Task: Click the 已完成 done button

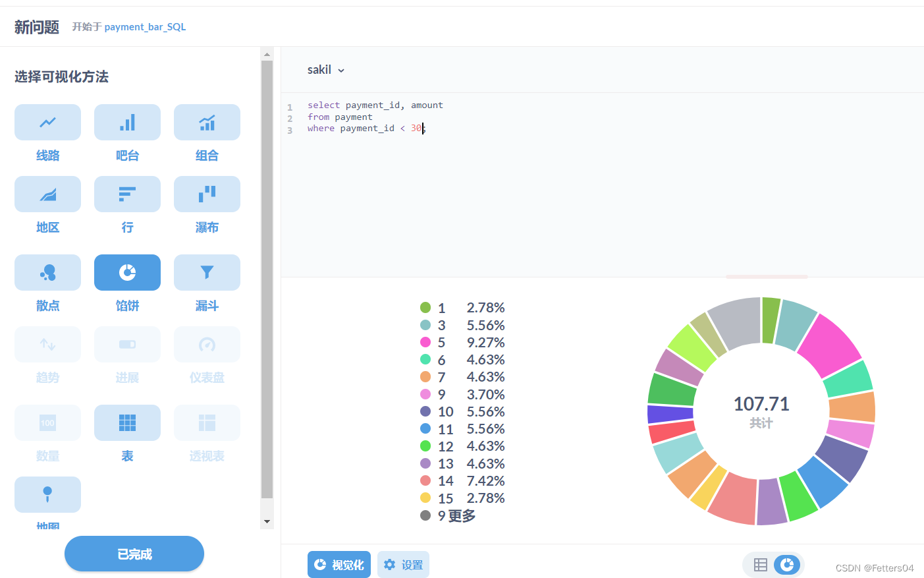Action: point(134,554)
